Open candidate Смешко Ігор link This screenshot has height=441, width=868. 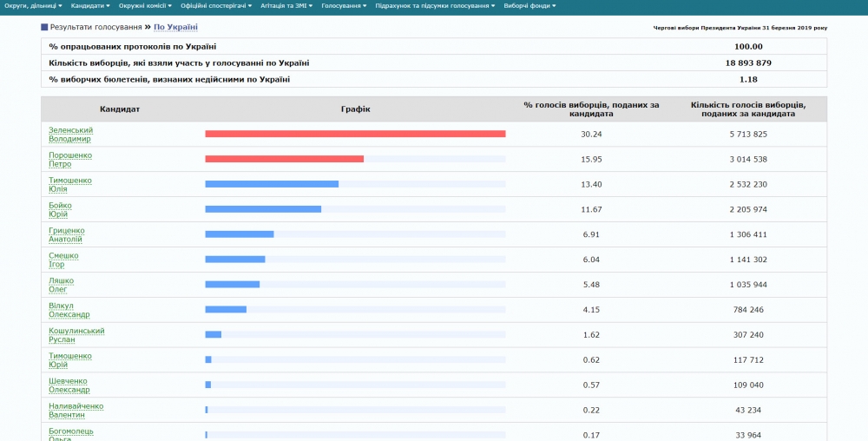63,260
